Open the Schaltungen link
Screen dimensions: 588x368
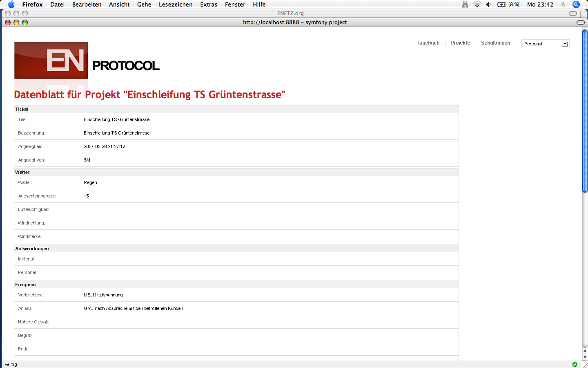tap(495, 43)
